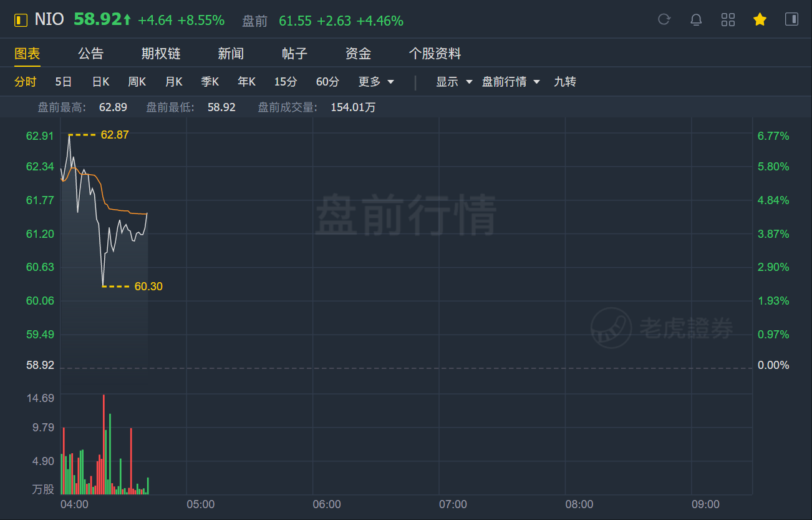Click the 62.91 price axis label

(x=40, y=136)
